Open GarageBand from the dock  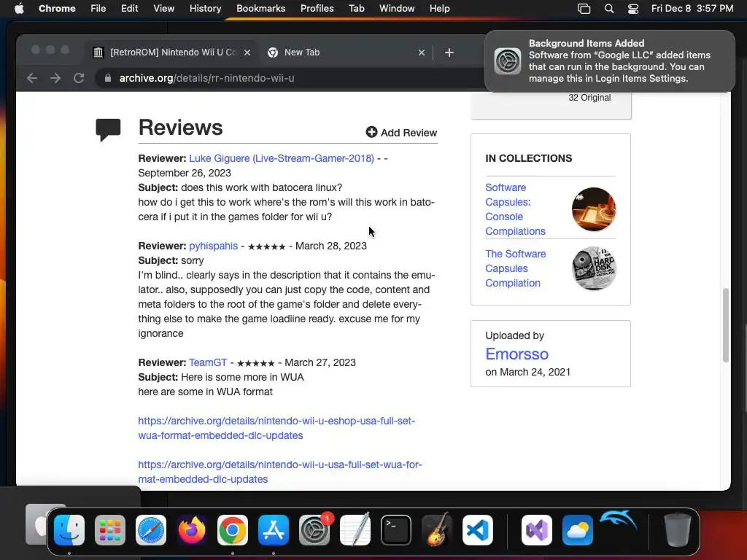(x=437, y=529)
